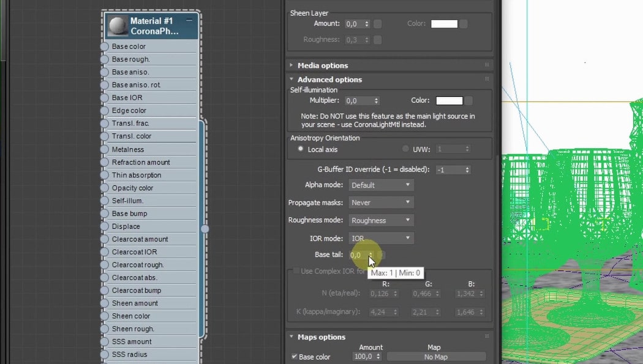Click the Media options rollout grip handle

pos(487,65)
